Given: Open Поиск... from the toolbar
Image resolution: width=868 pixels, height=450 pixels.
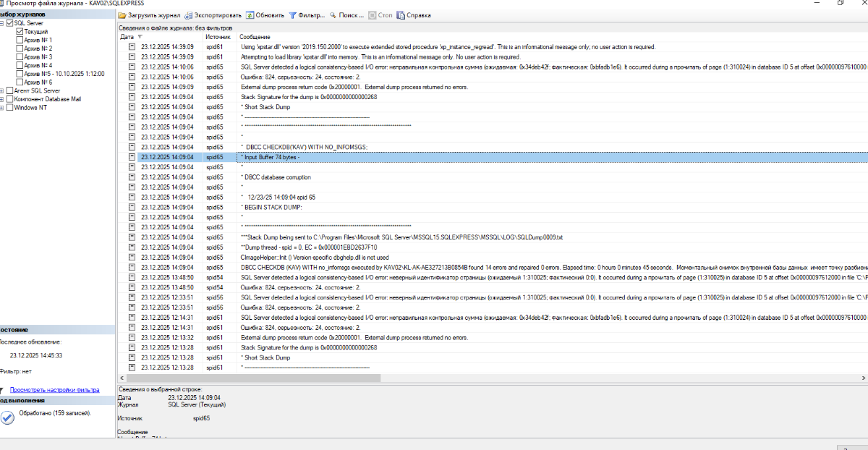Looking at the screenshot, I should pyautogui.click(x=346, y=14).
